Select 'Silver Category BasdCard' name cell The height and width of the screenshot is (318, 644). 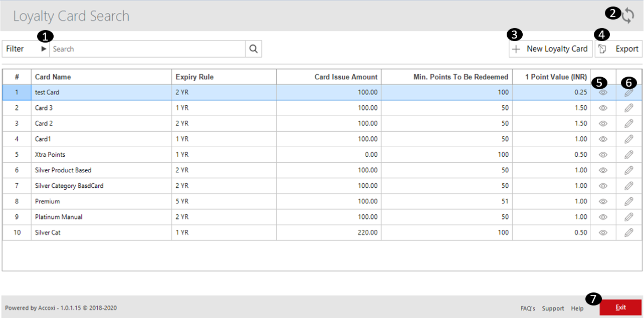click(x=101, y=186)
